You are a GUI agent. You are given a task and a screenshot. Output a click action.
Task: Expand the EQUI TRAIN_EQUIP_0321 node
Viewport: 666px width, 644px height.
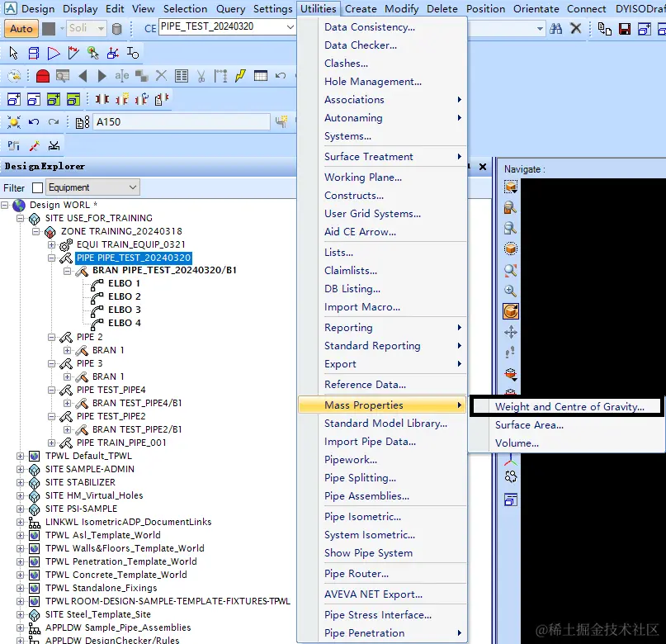tap(52, 244)
